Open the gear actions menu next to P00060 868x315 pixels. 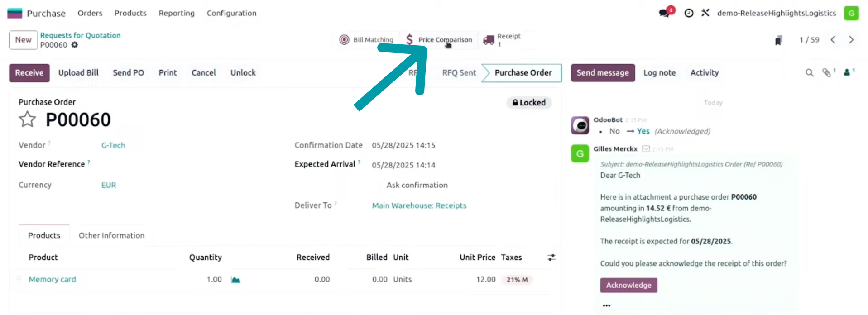75,45
